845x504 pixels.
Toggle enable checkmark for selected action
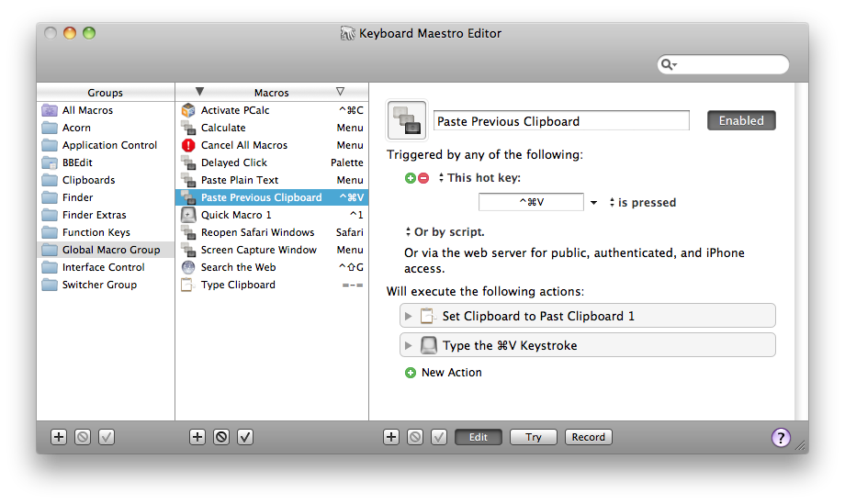(x=439, y=437)
